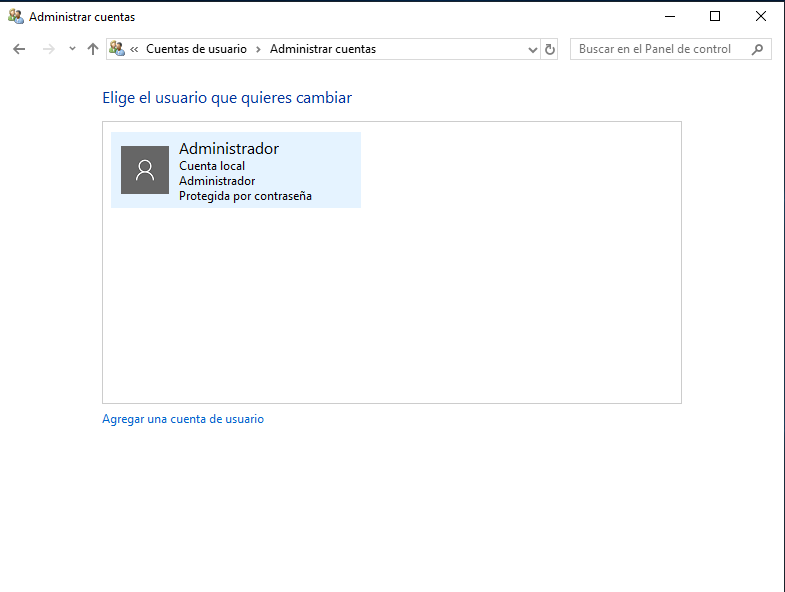Focus the Buscar en el Panel de control field

click(x=670, y=49)
